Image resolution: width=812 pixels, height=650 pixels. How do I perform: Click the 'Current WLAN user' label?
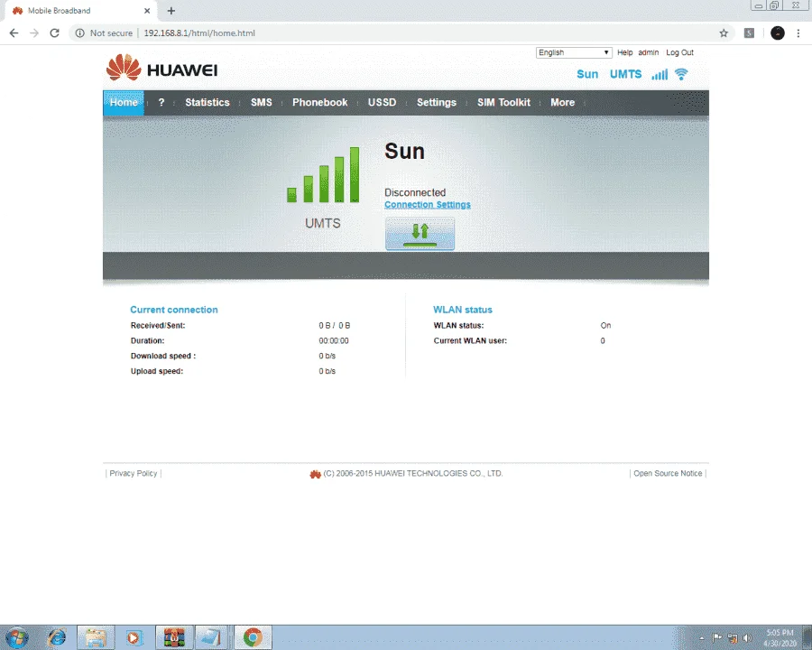pyautogui.click(x=470, y=340)
